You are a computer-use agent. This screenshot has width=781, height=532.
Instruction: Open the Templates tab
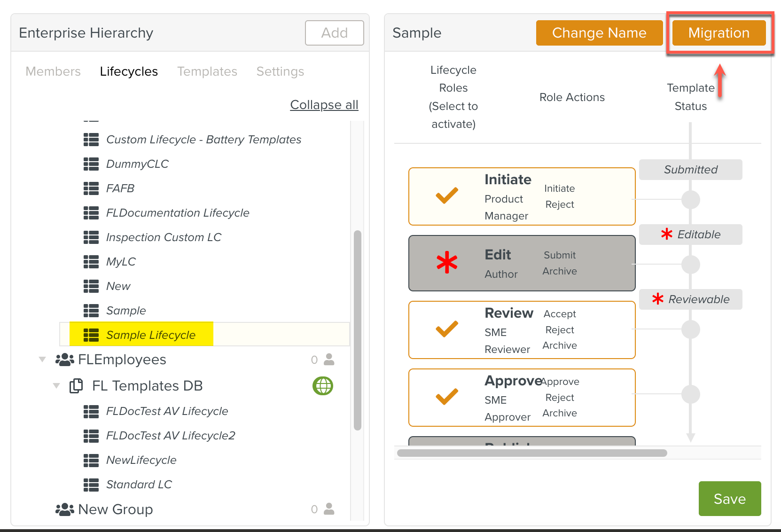point(207,71)
